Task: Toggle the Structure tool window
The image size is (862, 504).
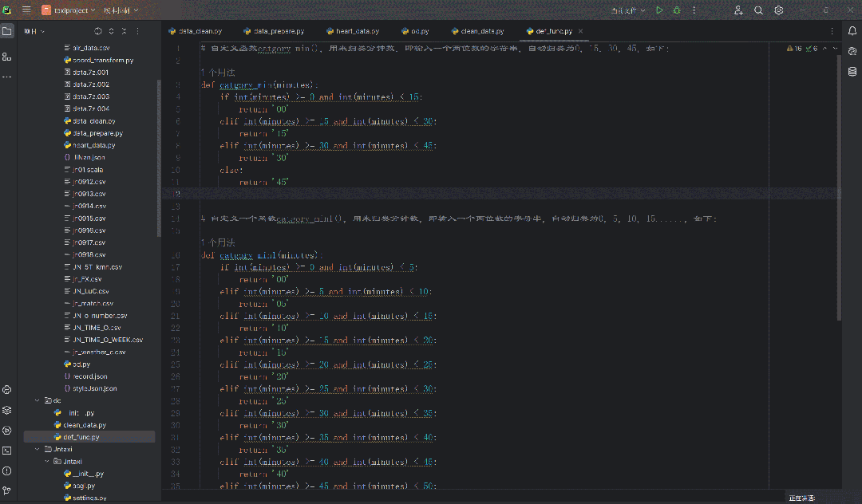Action: (7, 57)
